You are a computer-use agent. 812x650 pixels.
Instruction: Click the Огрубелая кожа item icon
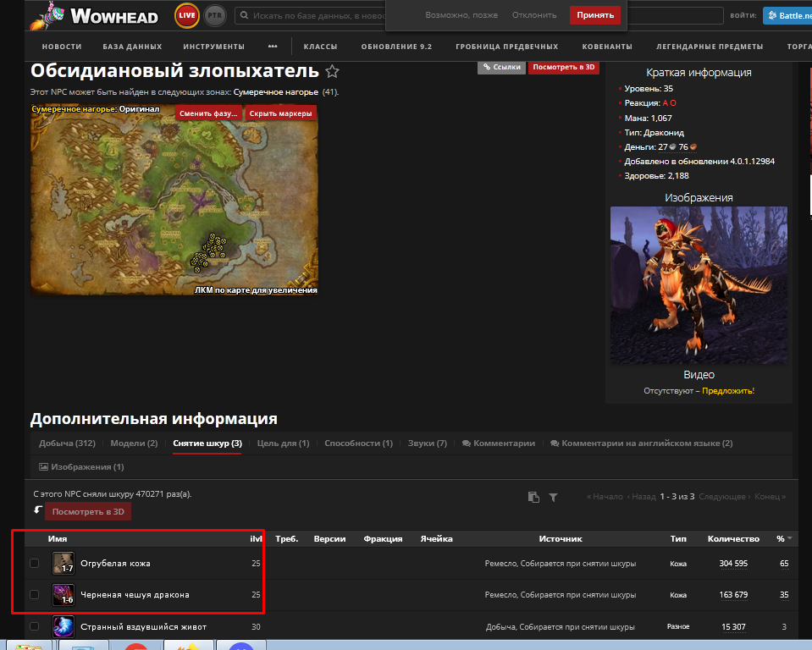[x=64, y=563]
